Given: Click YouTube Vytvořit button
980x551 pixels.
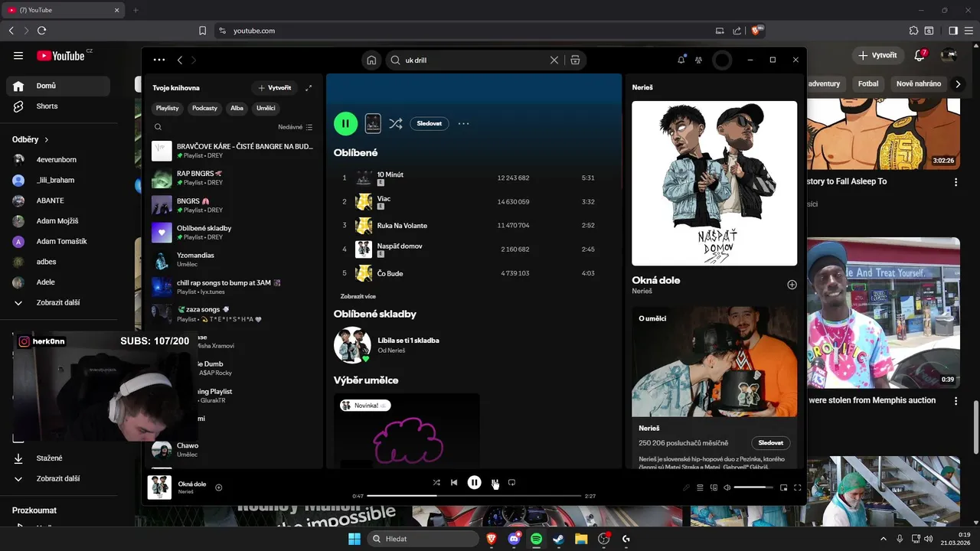Looking at the screenshot, I should click(877, 55).
